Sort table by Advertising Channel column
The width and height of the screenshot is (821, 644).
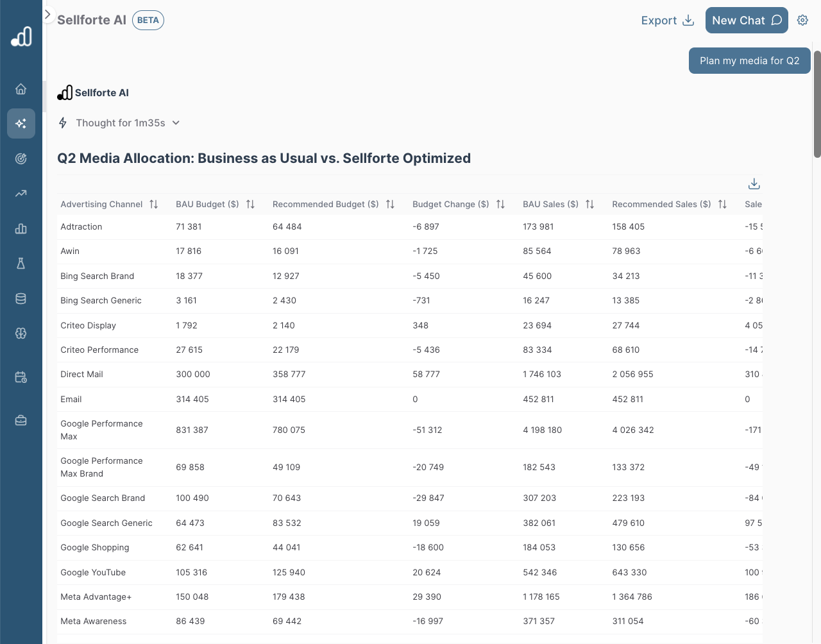(x=154, y=205)
